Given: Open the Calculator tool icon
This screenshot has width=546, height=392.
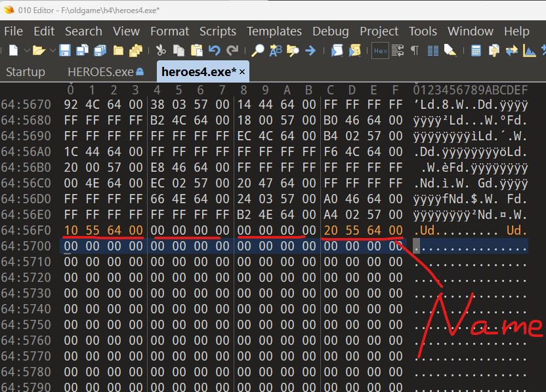Looking at the screenshot, I should 476,50.
